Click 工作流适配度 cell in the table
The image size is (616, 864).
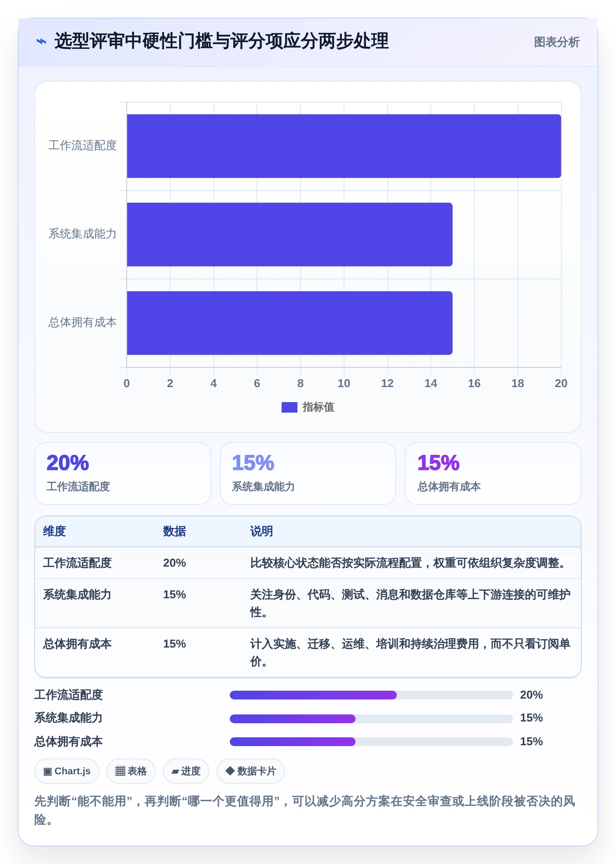(77, 563)
